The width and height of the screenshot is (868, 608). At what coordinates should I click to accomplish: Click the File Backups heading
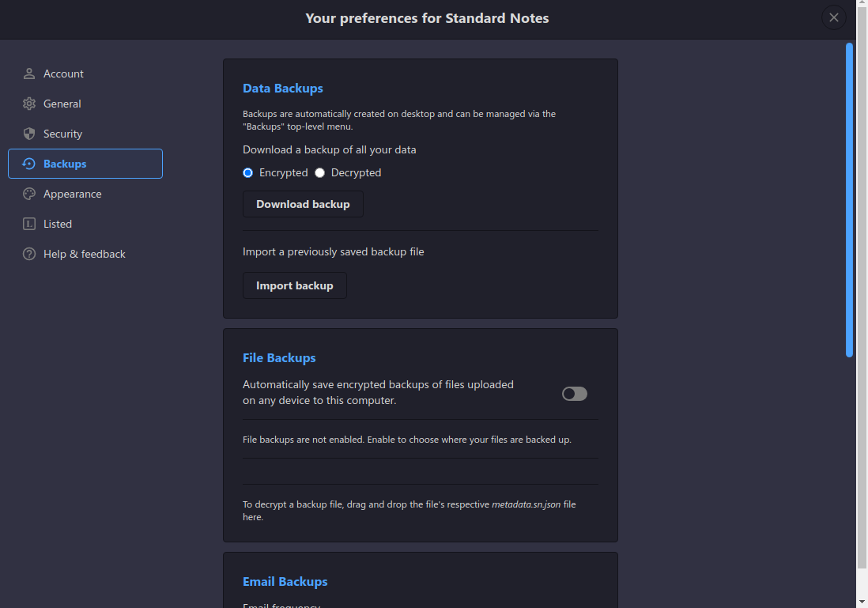[x=279, y=358]
